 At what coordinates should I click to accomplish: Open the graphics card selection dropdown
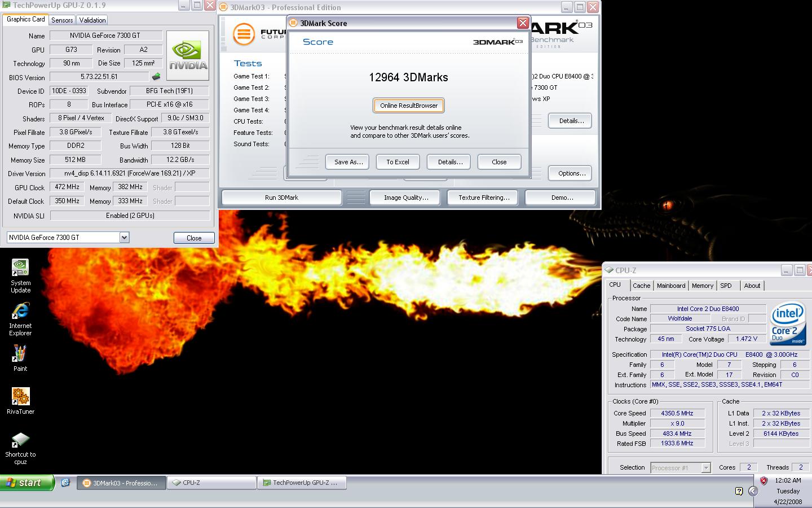tap(124, 238)
